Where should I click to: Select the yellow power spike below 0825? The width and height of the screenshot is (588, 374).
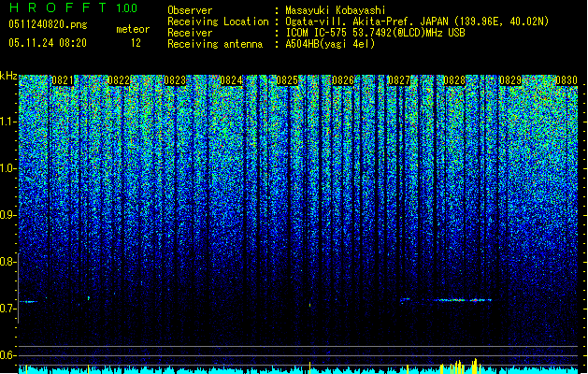click(x=309, y=367)
